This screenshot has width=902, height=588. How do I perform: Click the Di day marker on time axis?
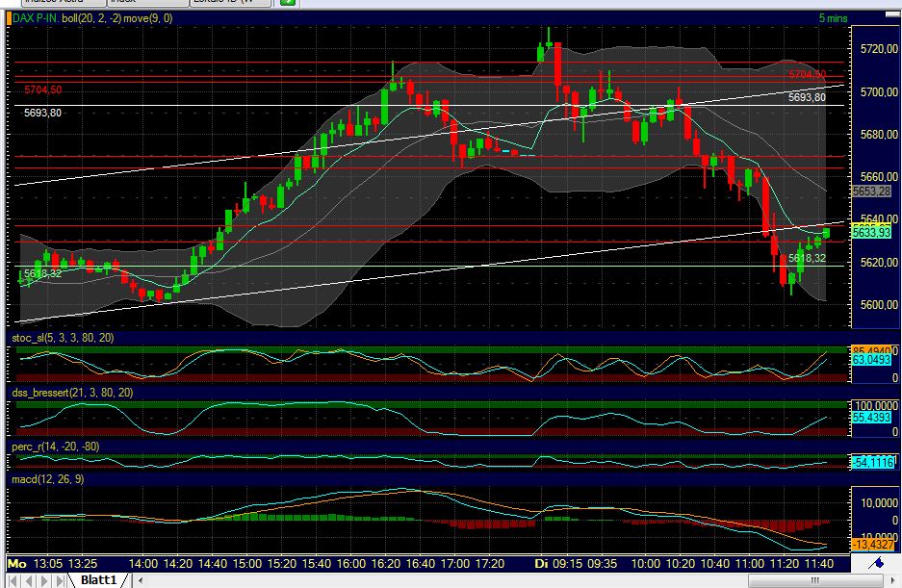(x=541, y=563)
